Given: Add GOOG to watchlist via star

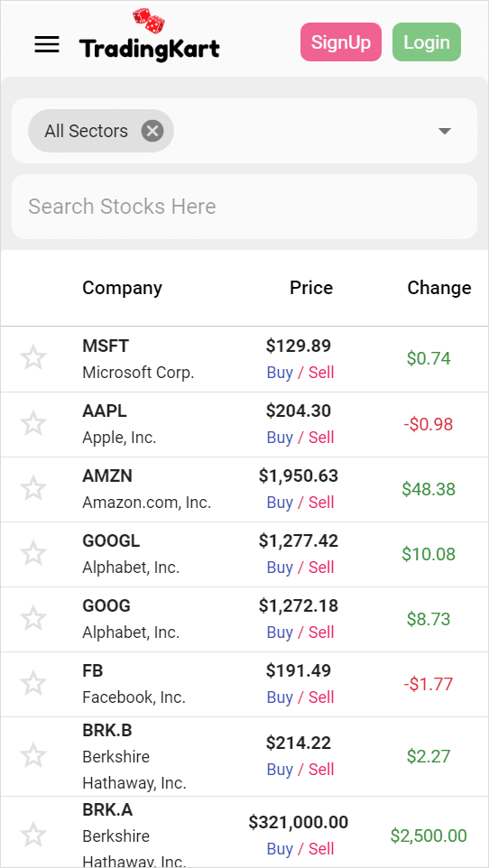Looking at the screenshot, I should pyautogui.click(x=33, y=618).
